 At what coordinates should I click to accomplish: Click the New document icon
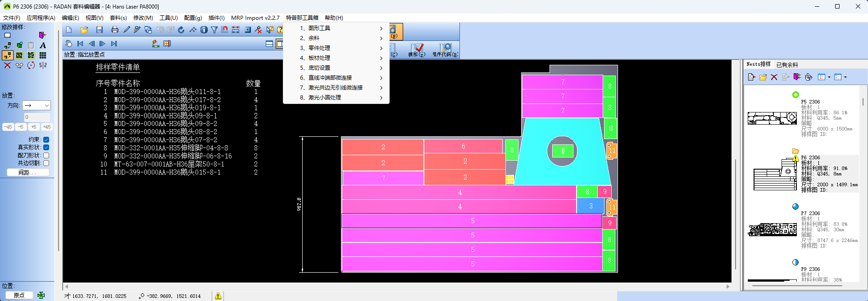point(69,30)
